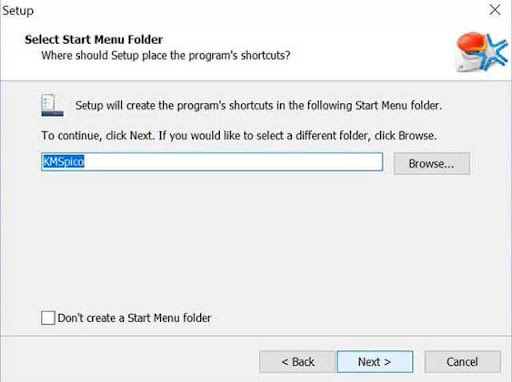Click the highlighted KMSpico folder name text

63,162
